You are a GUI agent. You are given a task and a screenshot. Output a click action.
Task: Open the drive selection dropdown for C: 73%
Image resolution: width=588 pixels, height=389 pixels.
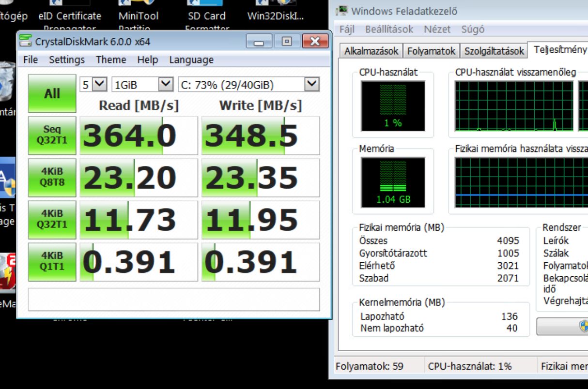click(x=249, y=85)
